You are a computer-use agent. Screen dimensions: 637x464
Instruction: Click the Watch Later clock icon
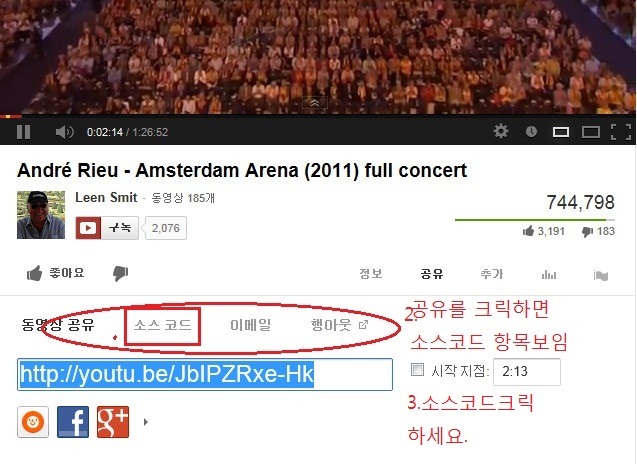tap(531, 131)
